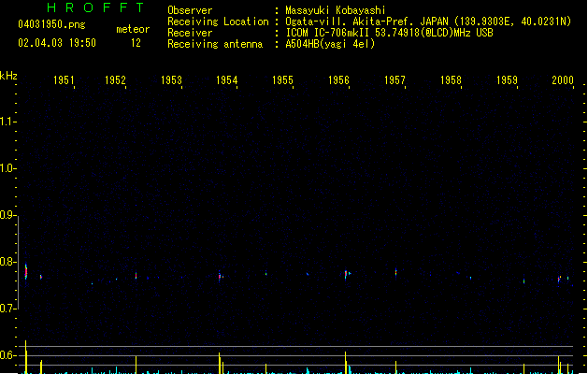Click the 0.8 frequency axis label
Screen dimensions: 588x374
coord(7,262)
